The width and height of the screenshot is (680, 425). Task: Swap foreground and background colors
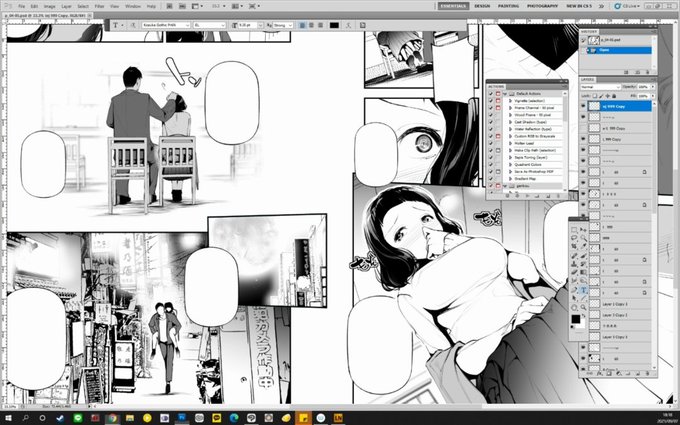[583, 315]
